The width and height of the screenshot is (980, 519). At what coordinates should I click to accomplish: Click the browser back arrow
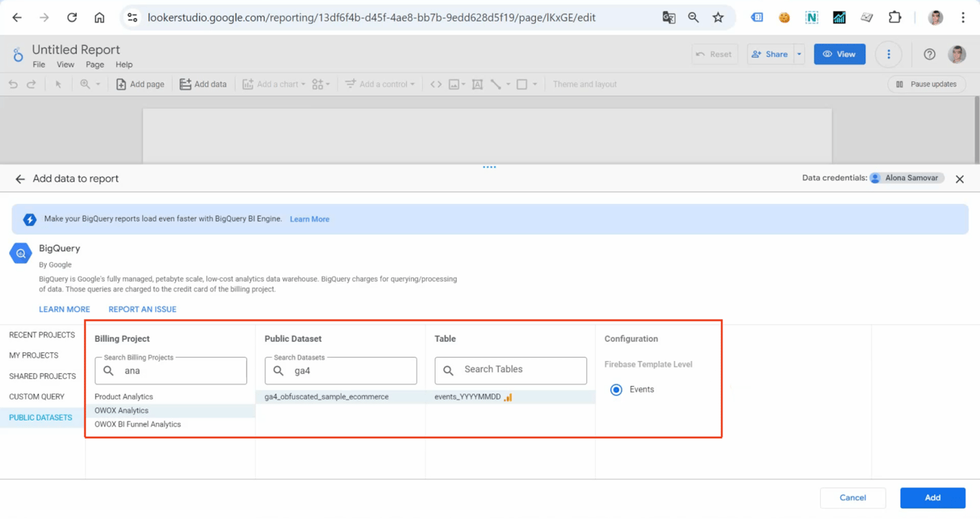click(17, 17)
